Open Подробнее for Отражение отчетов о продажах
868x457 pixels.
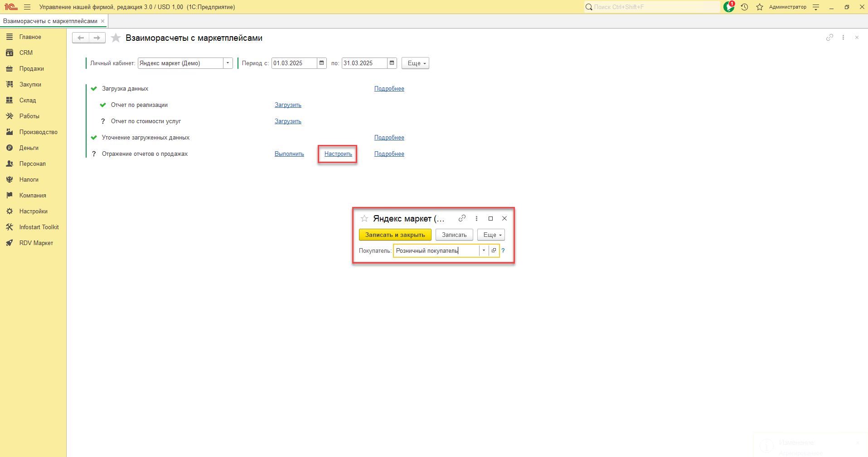coord(389,154)
